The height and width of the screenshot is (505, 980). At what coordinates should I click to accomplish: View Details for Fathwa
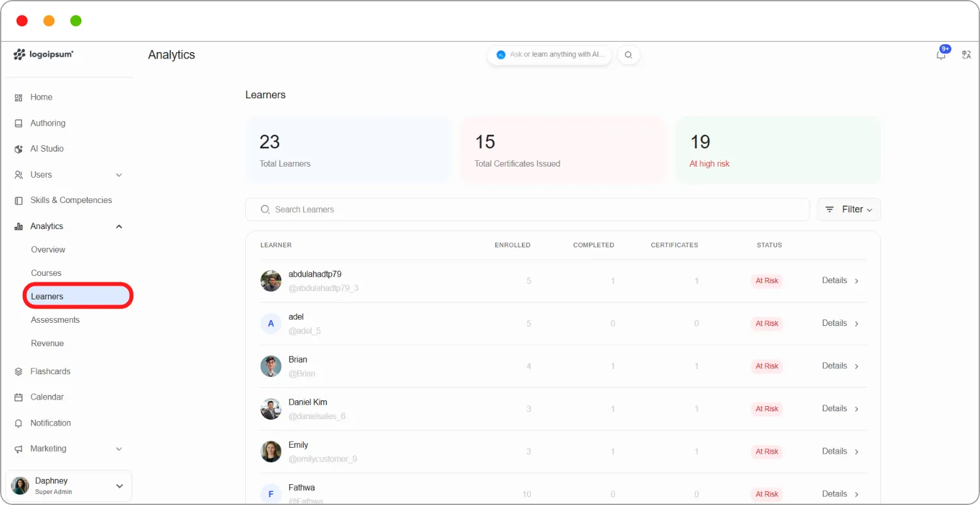click(834, 494)
